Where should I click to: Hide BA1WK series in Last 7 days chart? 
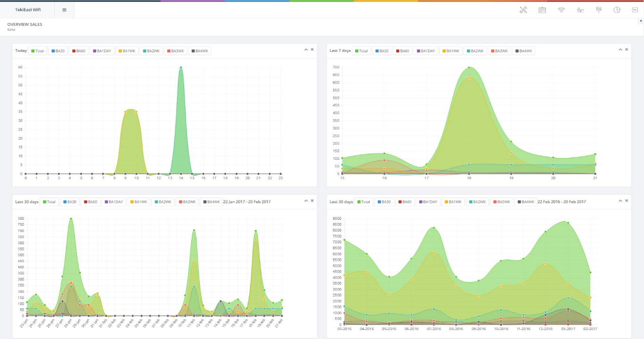pos(451,51)
